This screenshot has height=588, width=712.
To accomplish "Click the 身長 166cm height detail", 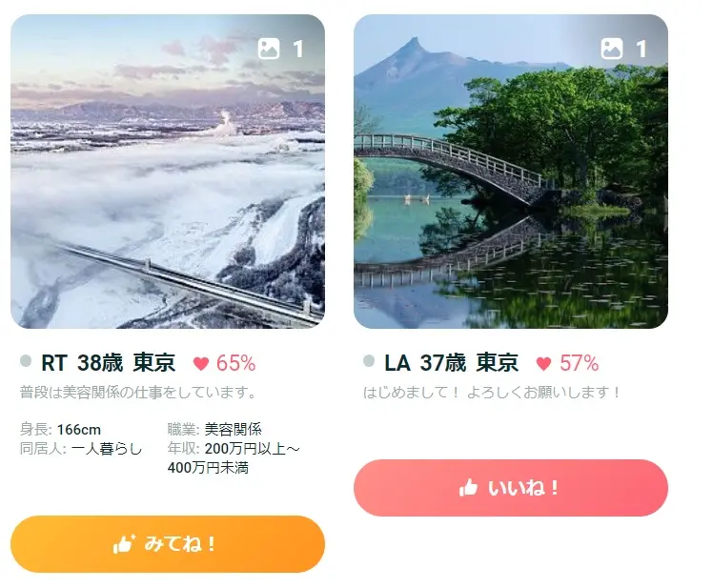I will (60, 430).
